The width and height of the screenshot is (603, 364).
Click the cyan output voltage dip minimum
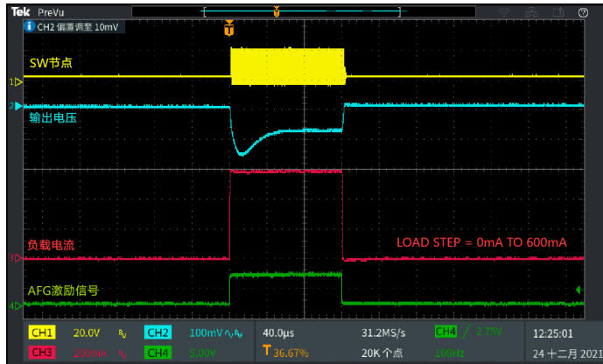pos(242,154)
